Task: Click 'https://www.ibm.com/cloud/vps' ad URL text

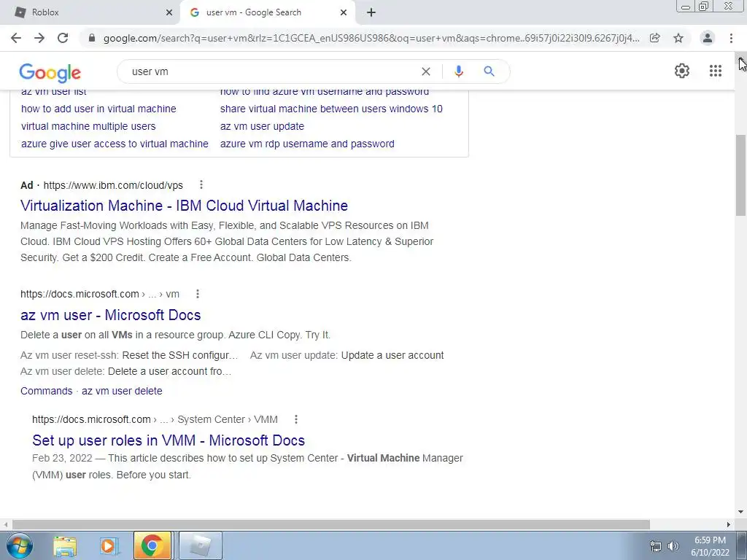Action: pyautogui.click(x=113, y=185)
